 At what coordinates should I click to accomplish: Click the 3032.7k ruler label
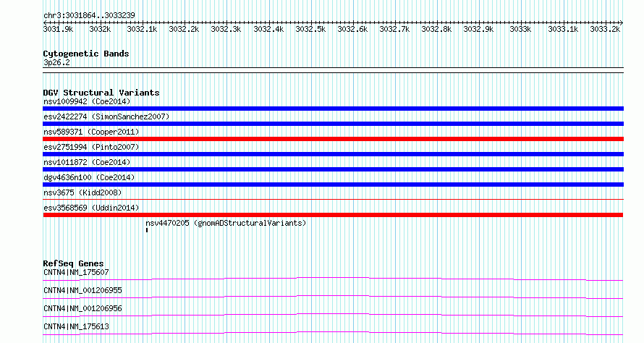coord(394,29)
